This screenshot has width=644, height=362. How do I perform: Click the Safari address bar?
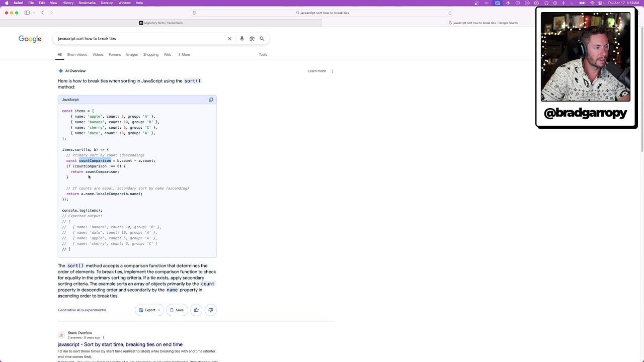(x=322, y=13)
